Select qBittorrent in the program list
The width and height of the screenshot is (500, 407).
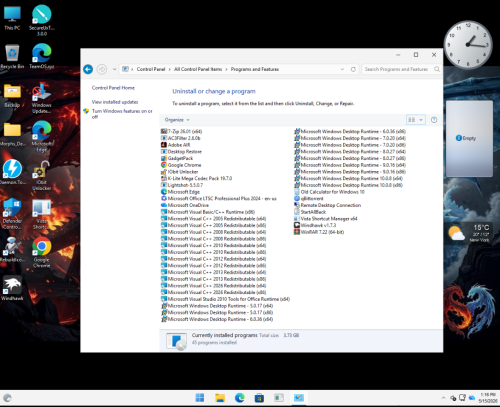click(309, 198)
